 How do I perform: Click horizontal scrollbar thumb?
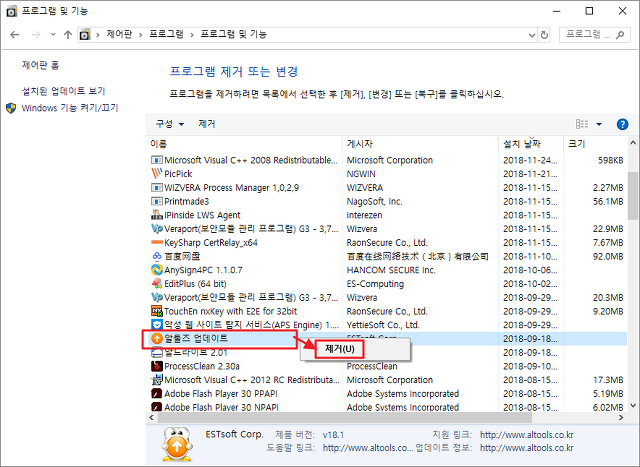click(x=345, y=418)
